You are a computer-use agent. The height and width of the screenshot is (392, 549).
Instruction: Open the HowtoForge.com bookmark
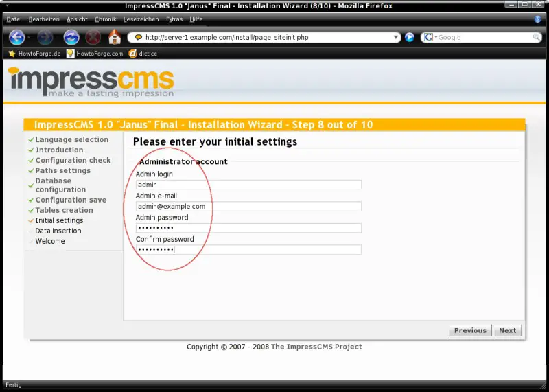[x=95, y=54]
